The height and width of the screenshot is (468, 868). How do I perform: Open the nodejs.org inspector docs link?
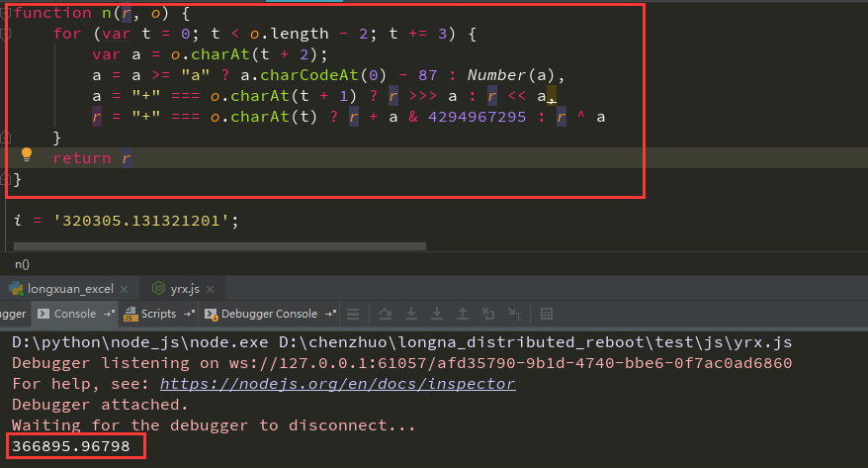click(x=337, y=384)
